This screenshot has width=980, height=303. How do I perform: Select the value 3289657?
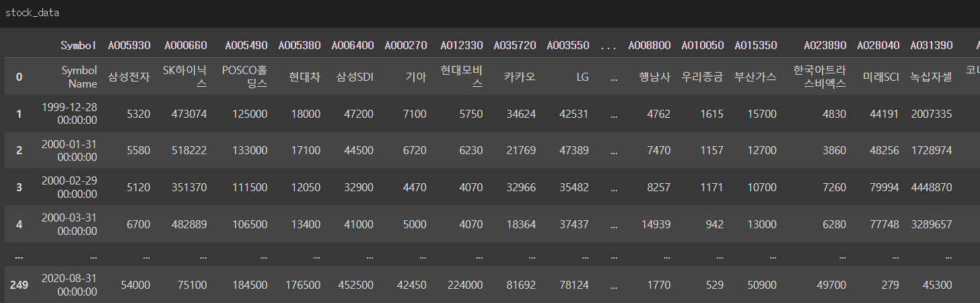point(932,224)
